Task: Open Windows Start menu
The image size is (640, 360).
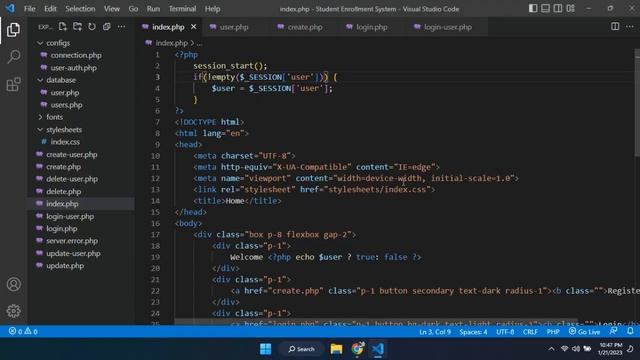Action: click(x=265, y=349)
